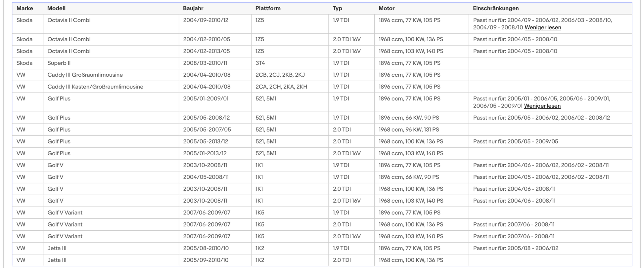Click the Einschränkungen column header
The image size is (644, 268).
pos(495,9)
